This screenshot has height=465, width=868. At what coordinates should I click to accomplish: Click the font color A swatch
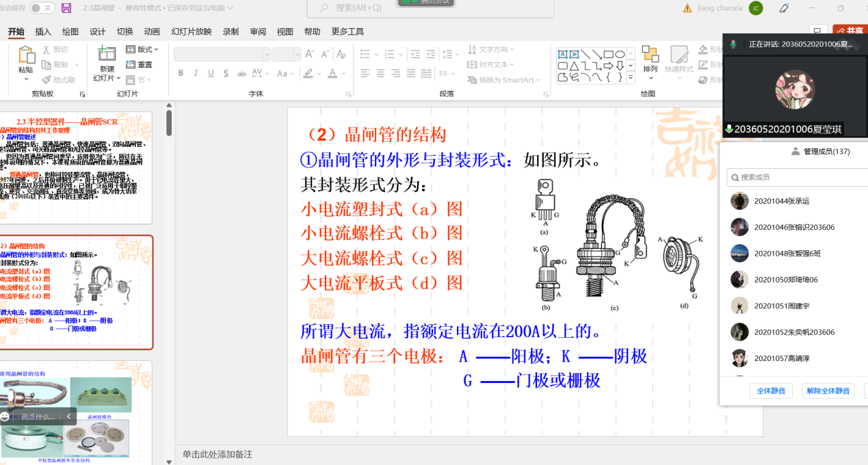(333, 73)
